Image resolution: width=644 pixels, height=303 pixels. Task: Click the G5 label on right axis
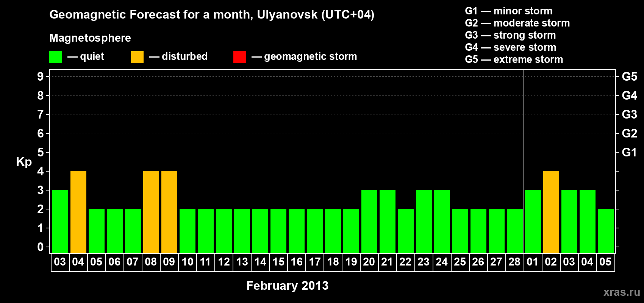pyautogui.click(x=630, y=77)
